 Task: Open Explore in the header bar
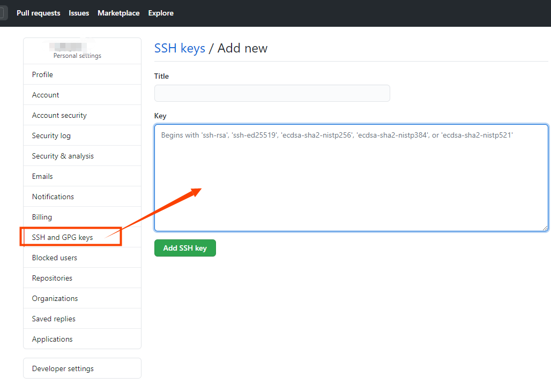pos(161,13)
